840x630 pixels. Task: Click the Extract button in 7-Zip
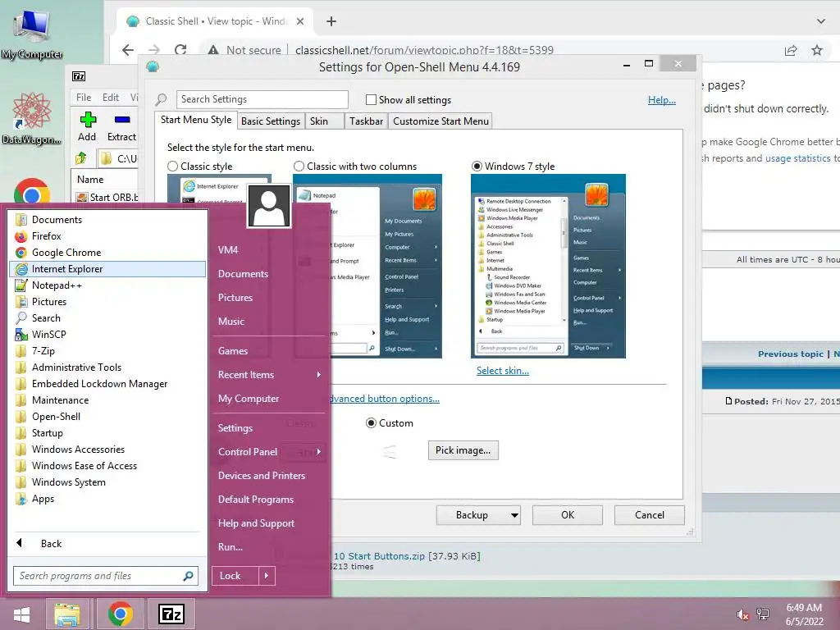(121, 127)
